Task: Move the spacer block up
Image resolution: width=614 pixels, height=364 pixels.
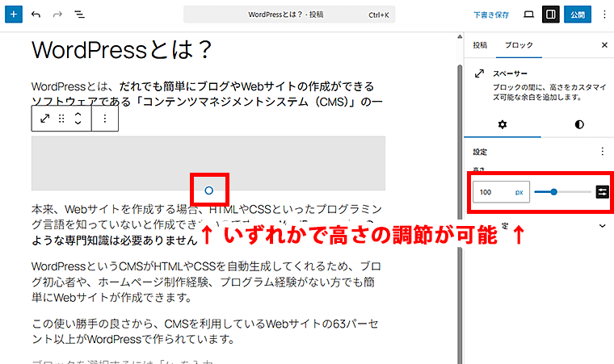Action: point(78,114)
